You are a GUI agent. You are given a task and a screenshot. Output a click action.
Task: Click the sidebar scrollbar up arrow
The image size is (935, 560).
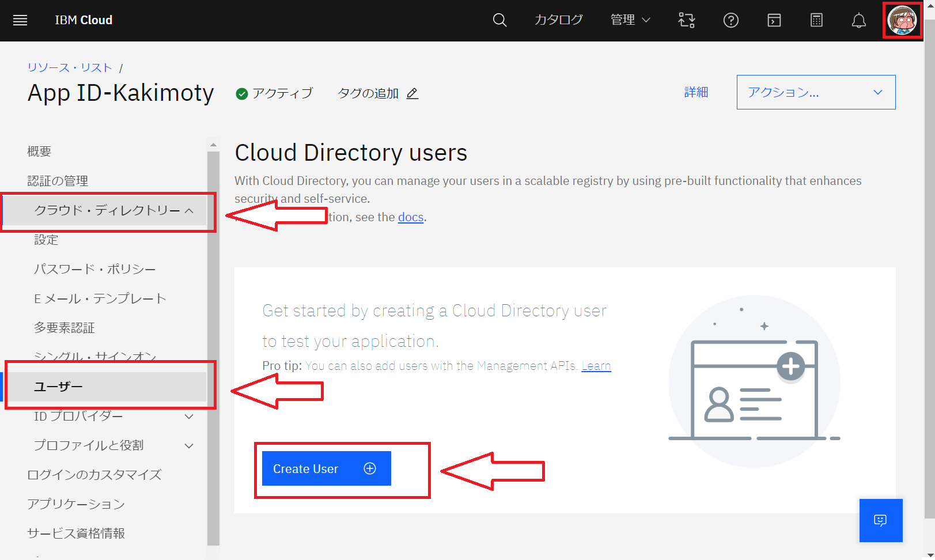point(213,145)
